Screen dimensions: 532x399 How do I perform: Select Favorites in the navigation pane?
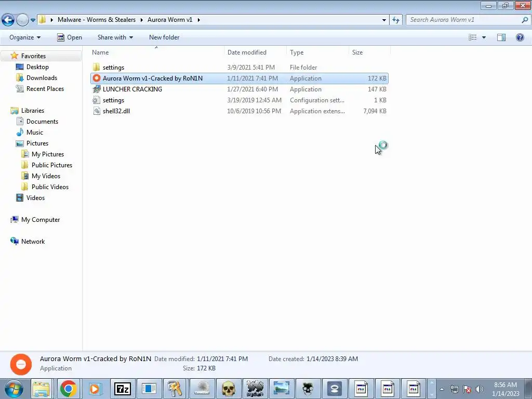click(x=33, y=56)
